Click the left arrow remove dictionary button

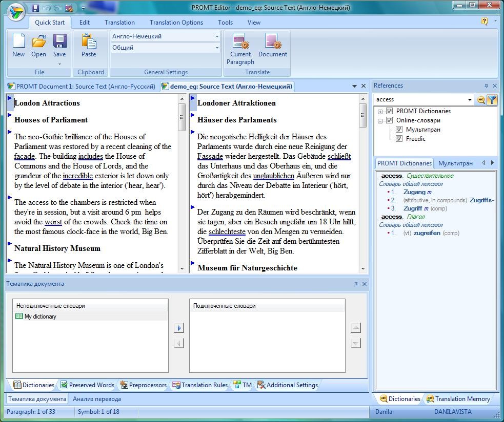[179, 343]
